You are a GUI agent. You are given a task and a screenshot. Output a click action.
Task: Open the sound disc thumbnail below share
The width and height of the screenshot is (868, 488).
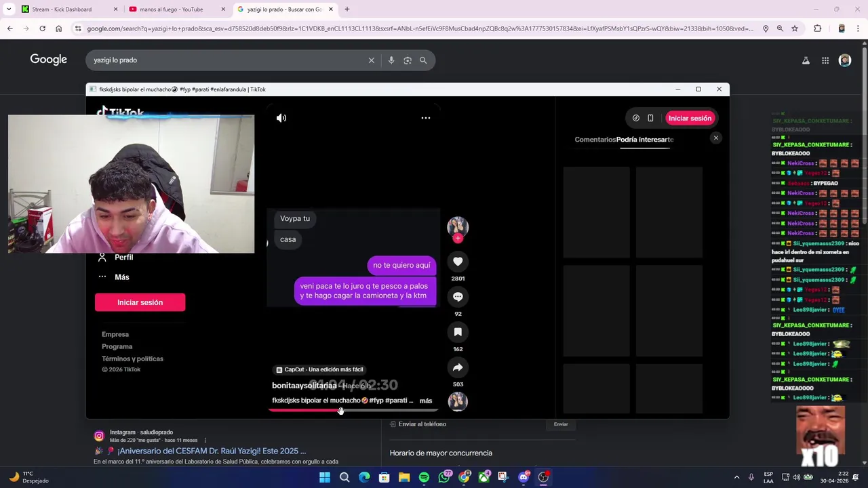click(x=458, y=401)
